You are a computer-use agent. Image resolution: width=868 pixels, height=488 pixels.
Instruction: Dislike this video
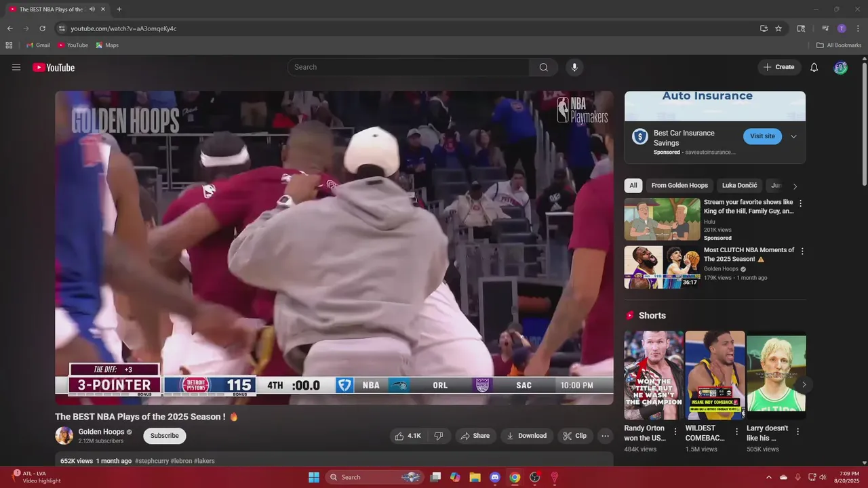[x=439, y=436]
